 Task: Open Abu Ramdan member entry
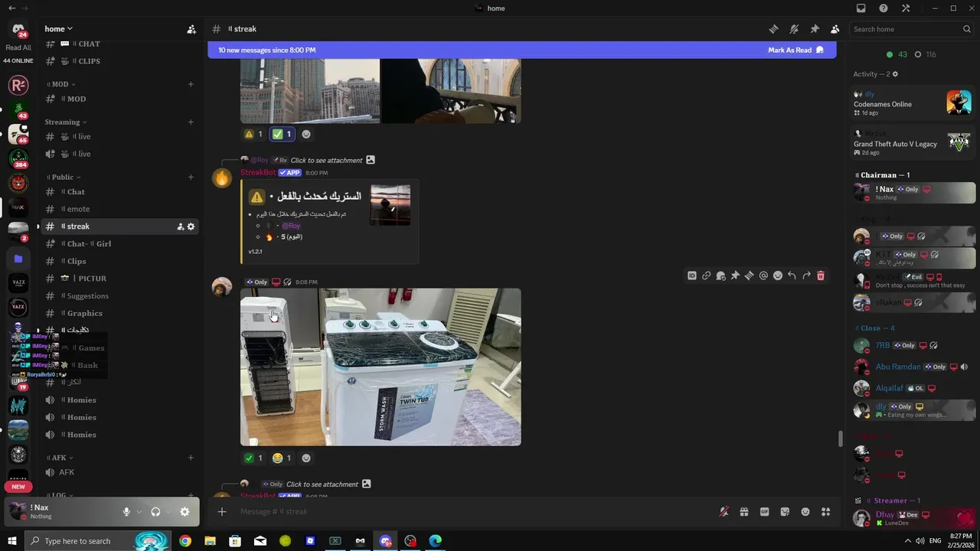pos(914,367)
